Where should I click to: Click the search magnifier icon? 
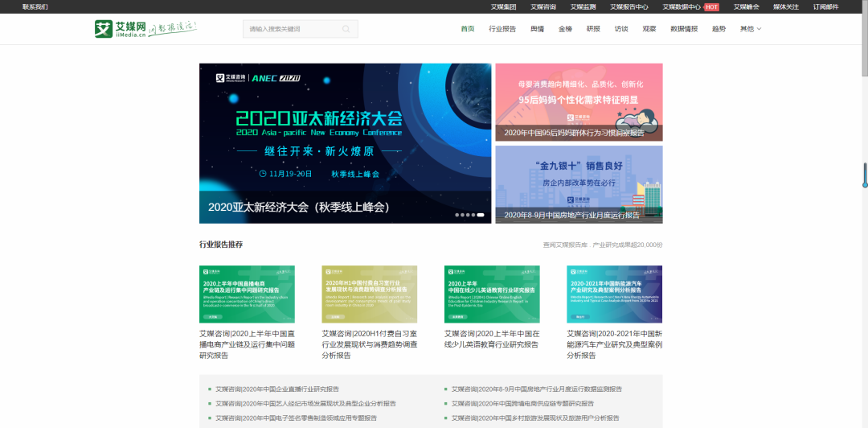point(346,29)
